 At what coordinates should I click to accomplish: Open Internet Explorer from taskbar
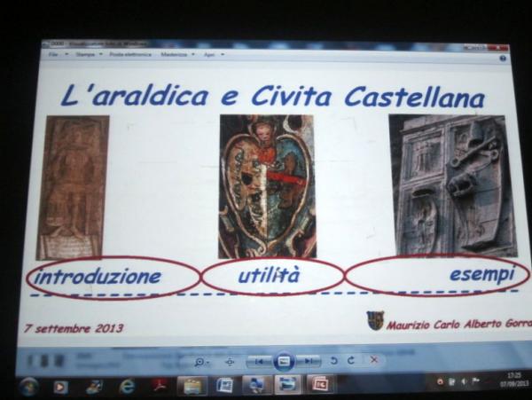coord(127,387)
